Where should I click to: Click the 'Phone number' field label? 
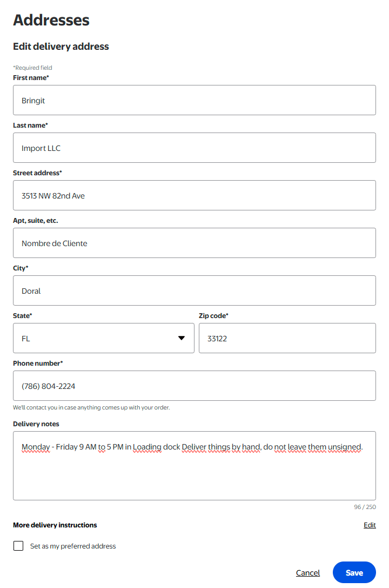[x=38, y=363]
